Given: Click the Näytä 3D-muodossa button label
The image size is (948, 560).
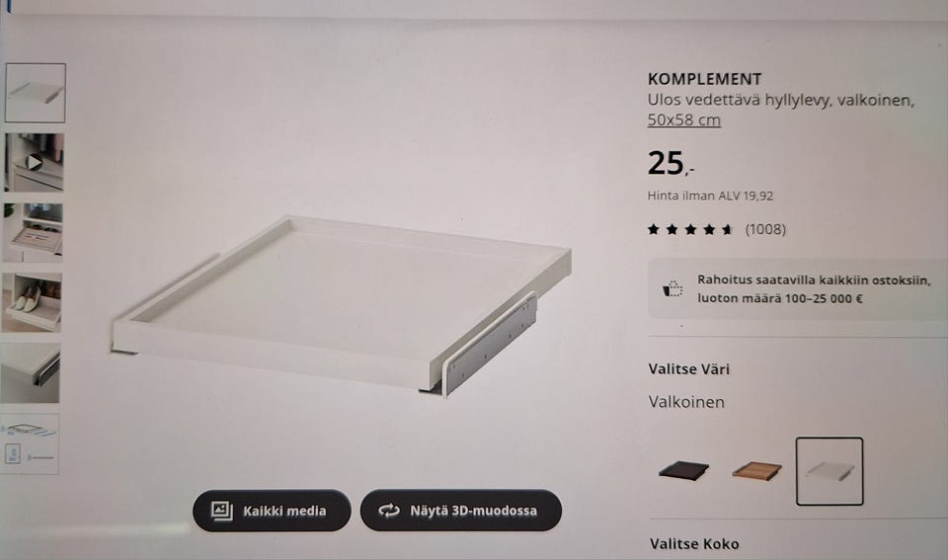Looking at the screenshot, I should 473,511.
